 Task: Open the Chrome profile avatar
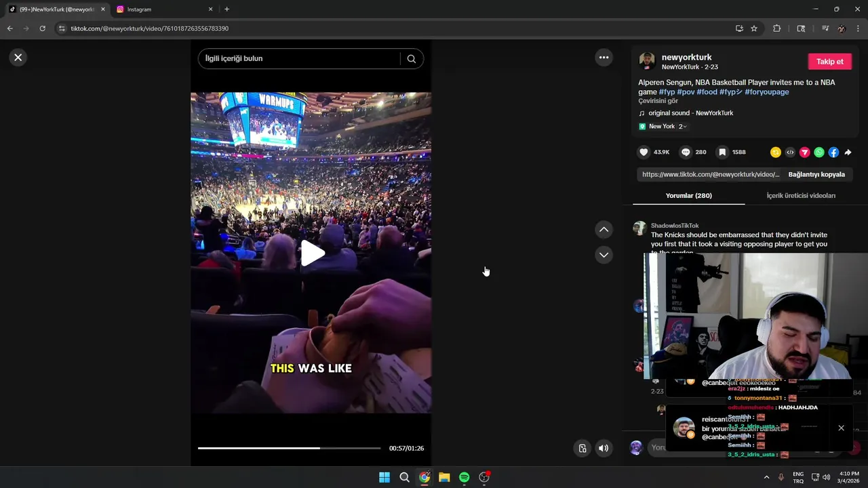[842, 28]
